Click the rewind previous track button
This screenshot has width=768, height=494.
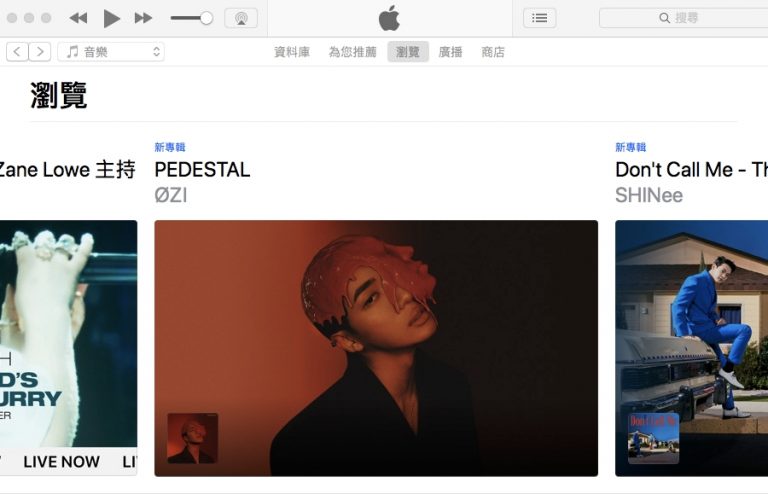[x=78, y=18]
